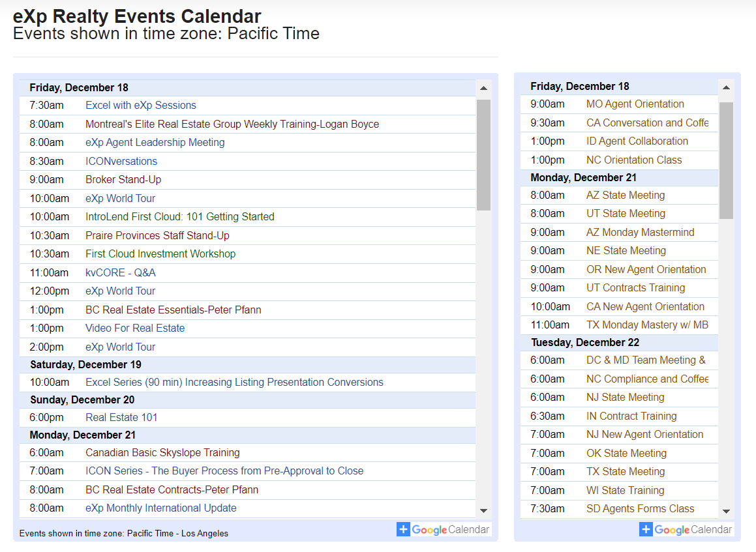Open DC & MD Team Meeting event
The image size is (756, 552).
click(646, 360)
